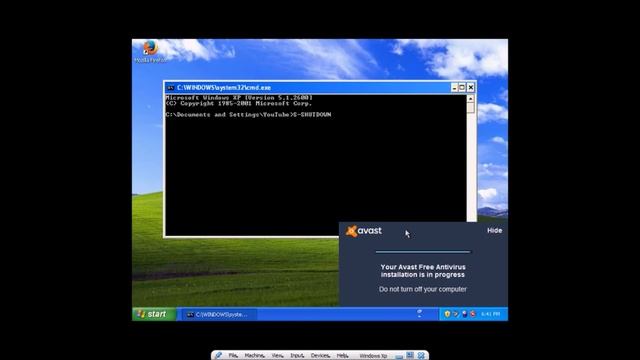The height and width of the screenshot is (360, 640).
Task: Click the cmd.exe title bar icon
Action: coord(171,88)
